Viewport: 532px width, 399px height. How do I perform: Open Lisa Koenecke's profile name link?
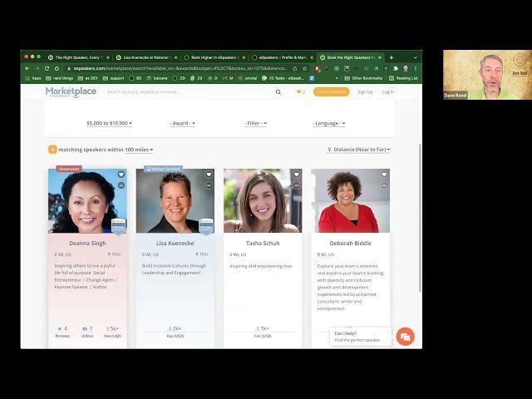175,244
